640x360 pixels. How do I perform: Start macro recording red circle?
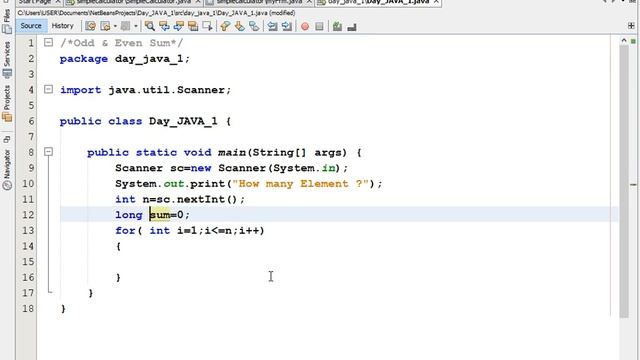pos(305,27)
